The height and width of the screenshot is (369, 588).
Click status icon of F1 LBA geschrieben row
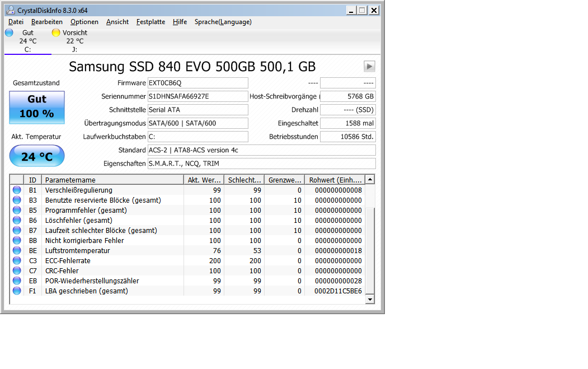[x=17, y=291]
